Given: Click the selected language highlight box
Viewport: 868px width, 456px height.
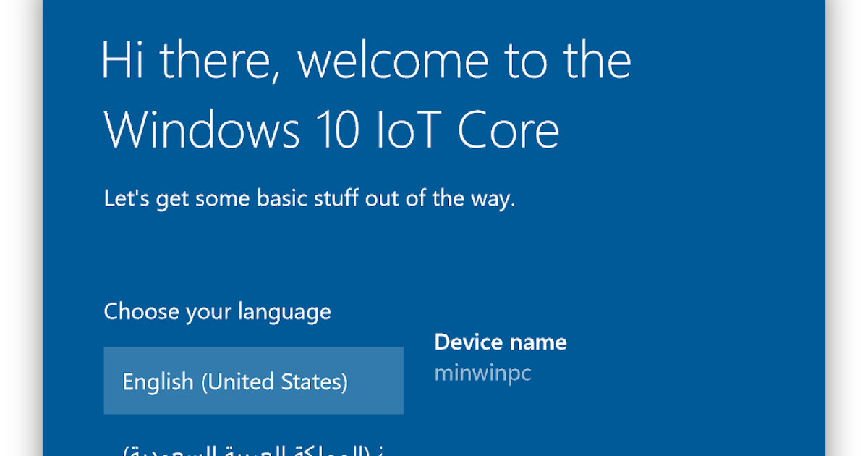Looking at the screenshot, I should click(253, 381).
